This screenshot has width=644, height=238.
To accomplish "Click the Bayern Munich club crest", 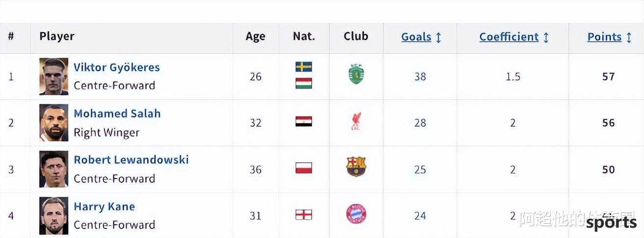I will click(356, 214).
